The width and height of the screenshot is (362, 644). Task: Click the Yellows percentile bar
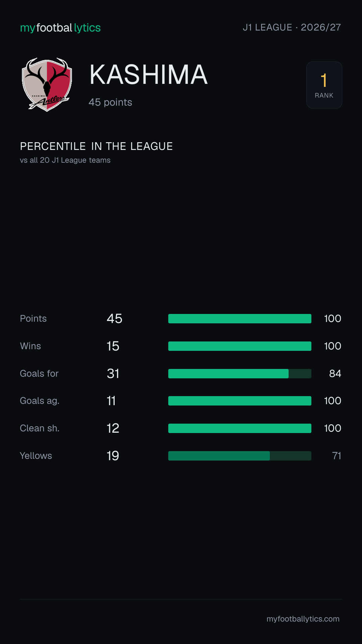(x=240, y=456)
